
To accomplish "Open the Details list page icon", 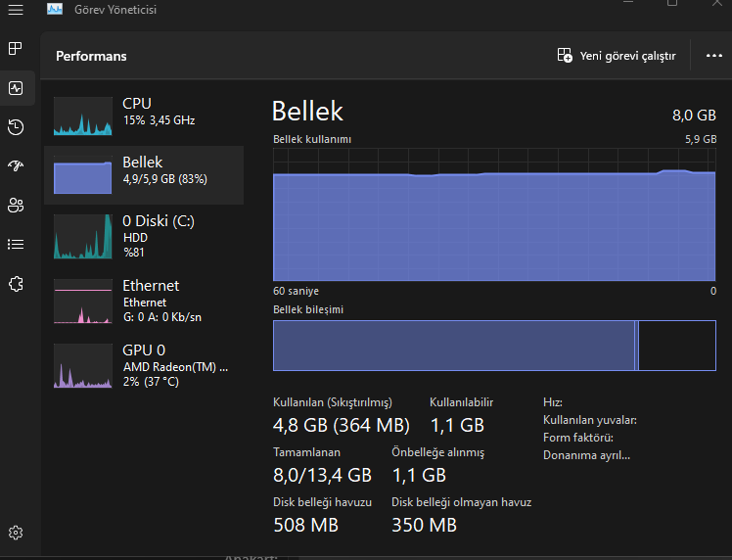I will tap(16, 244).
